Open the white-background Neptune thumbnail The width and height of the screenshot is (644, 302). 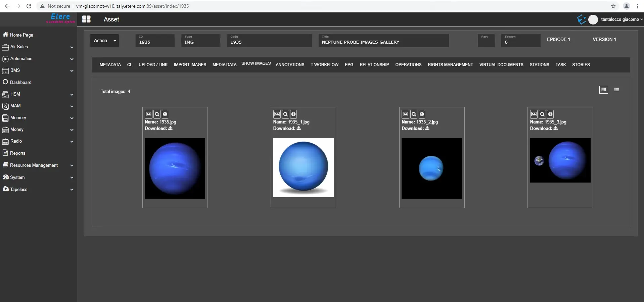(x=303, y=168)
